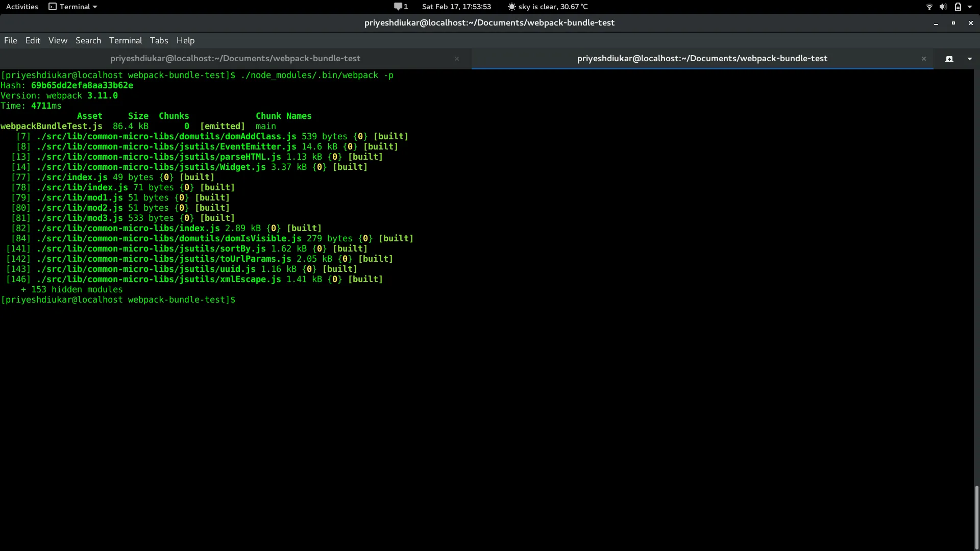Open the notification chat bubble indicator
This screenshot has height=551, width=980.
coord(401,7)
